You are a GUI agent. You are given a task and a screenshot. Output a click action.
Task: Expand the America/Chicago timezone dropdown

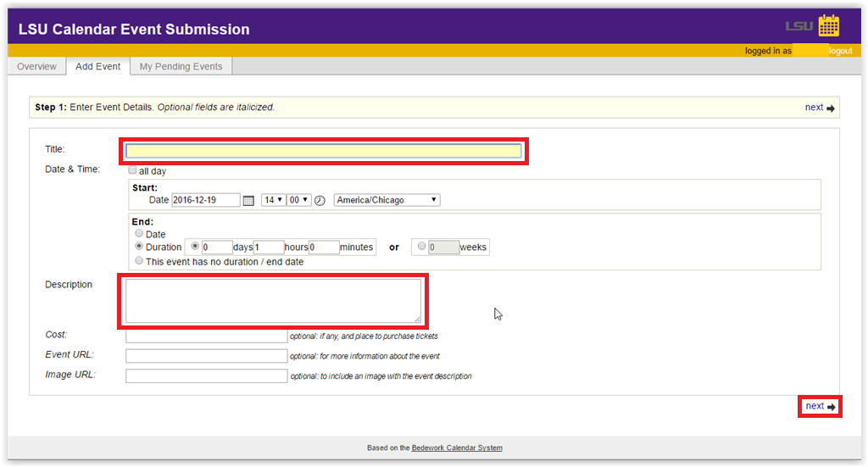(x=387, y=200)
